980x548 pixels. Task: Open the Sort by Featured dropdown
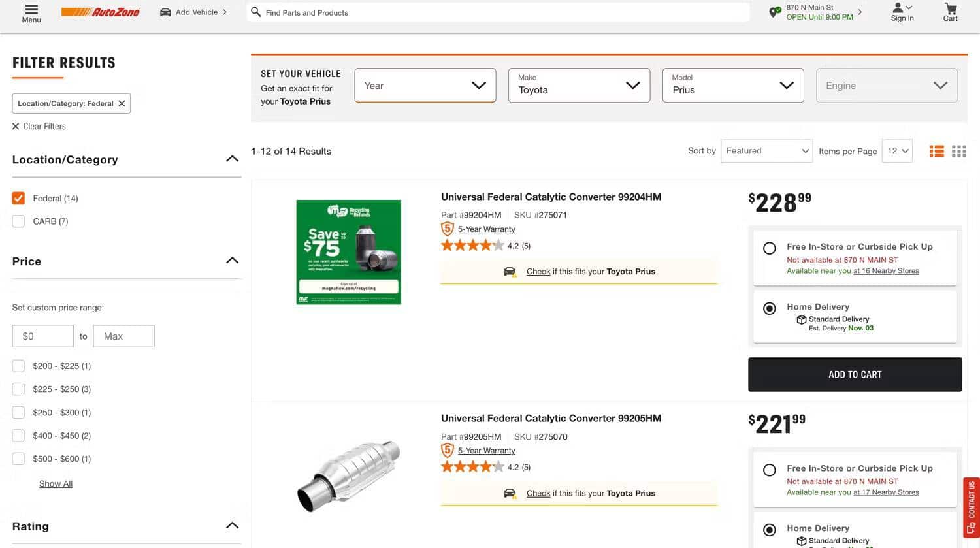[x=766, y=151]
